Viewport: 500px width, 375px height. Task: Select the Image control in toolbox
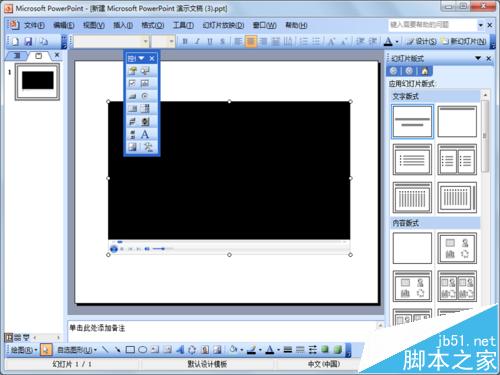click(x=132, y=147)
